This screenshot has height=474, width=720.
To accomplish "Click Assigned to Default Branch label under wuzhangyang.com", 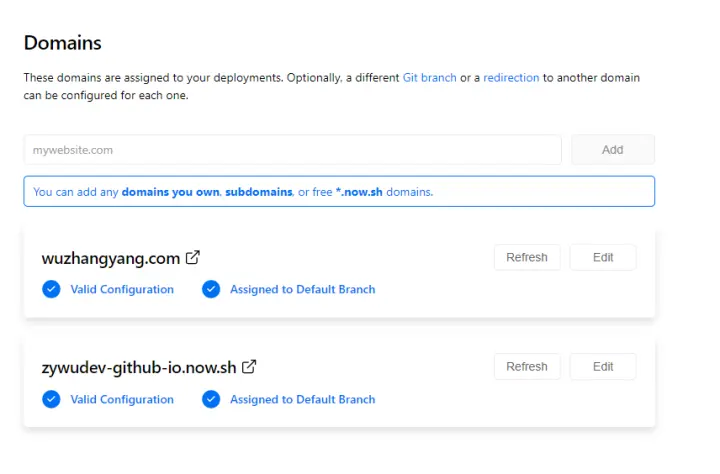I will [x=303, y=289].
